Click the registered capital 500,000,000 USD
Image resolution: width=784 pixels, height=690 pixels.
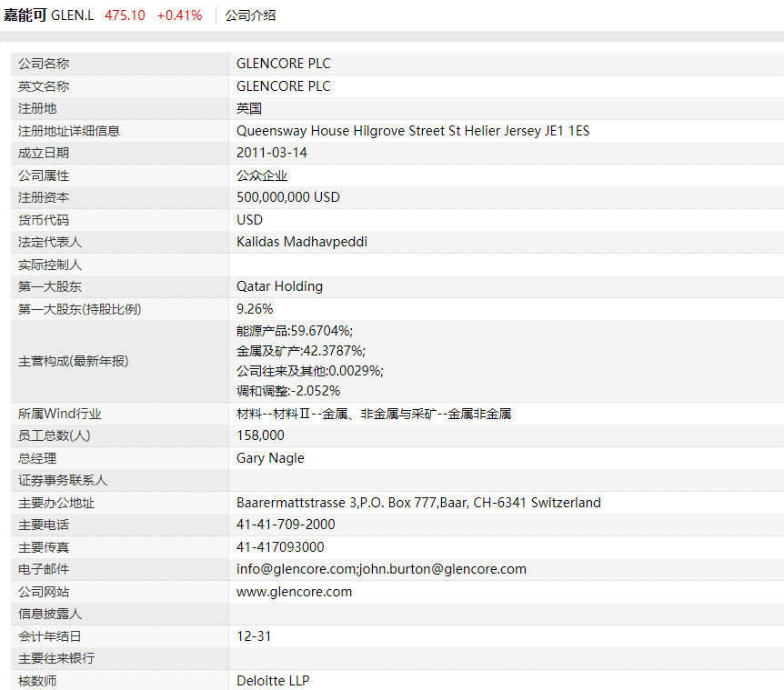(x=288, y=197)
